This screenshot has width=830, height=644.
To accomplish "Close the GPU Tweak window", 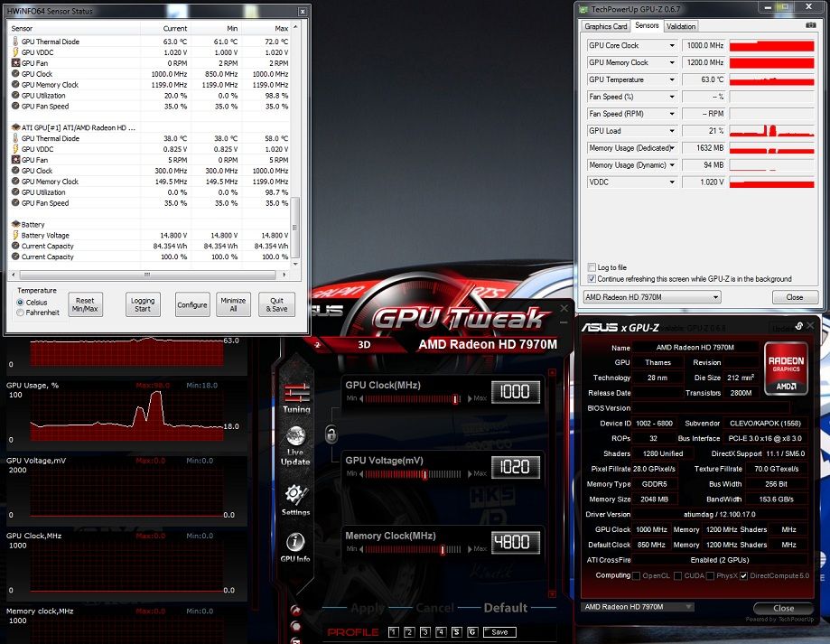I will pos(564,308).
